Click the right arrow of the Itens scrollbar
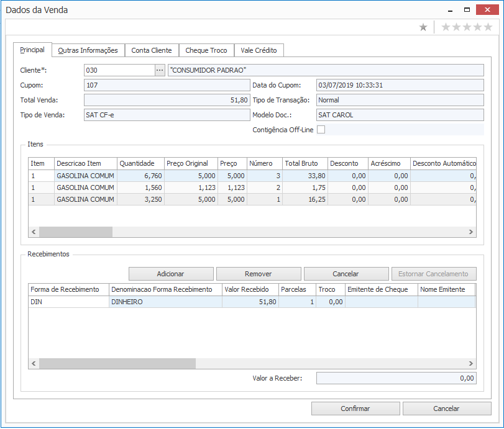 (x=471, y=232)
